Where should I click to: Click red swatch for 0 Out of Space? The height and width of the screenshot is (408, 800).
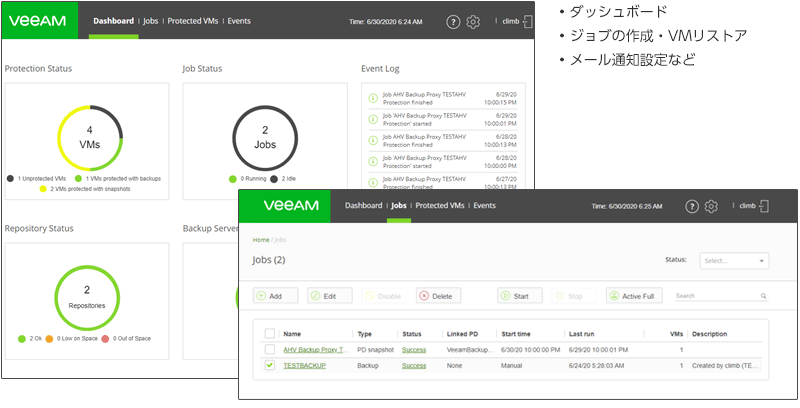[x=105, y=339]
